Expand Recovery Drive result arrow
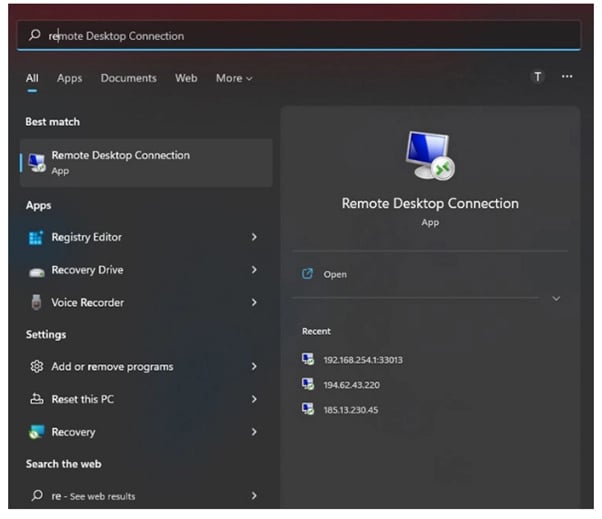The image size is (602, 519). click(254, 270)
